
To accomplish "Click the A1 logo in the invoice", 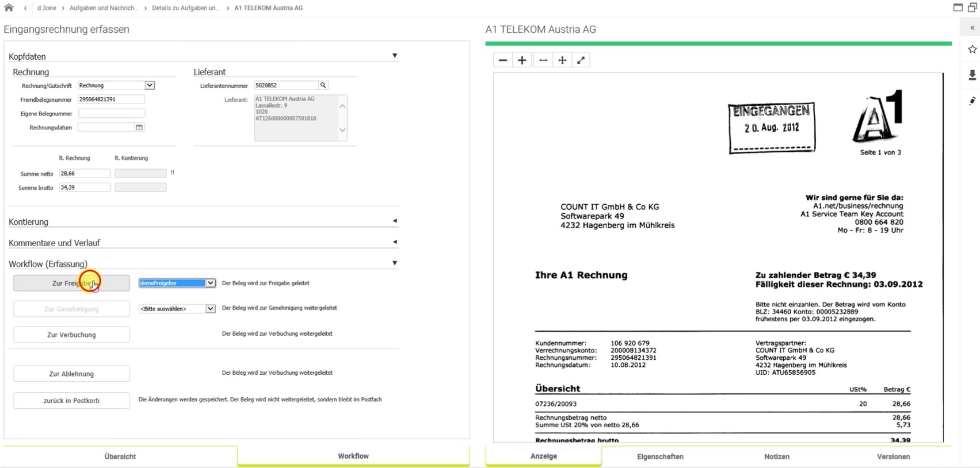I will [878, 116].
